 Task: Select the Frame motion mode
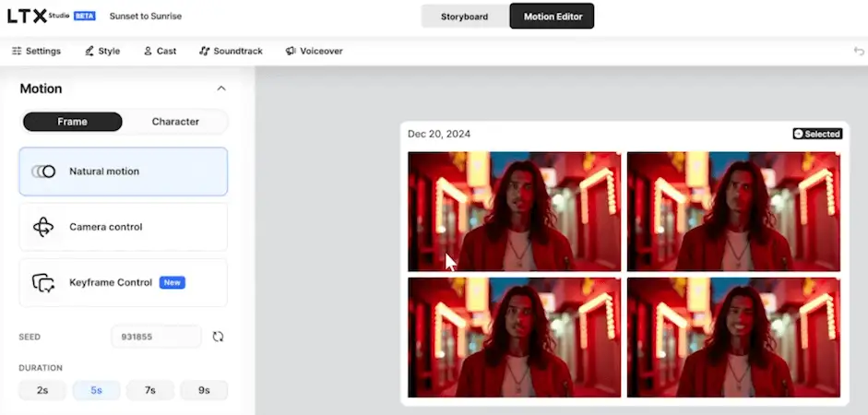[x=72, y=122]
